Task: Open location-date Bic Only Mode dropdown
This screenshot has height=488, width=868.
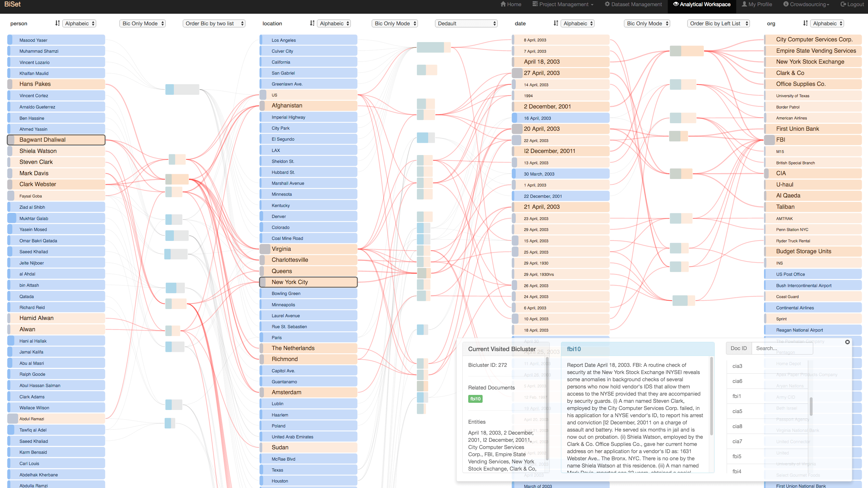Action: (395, 23)
